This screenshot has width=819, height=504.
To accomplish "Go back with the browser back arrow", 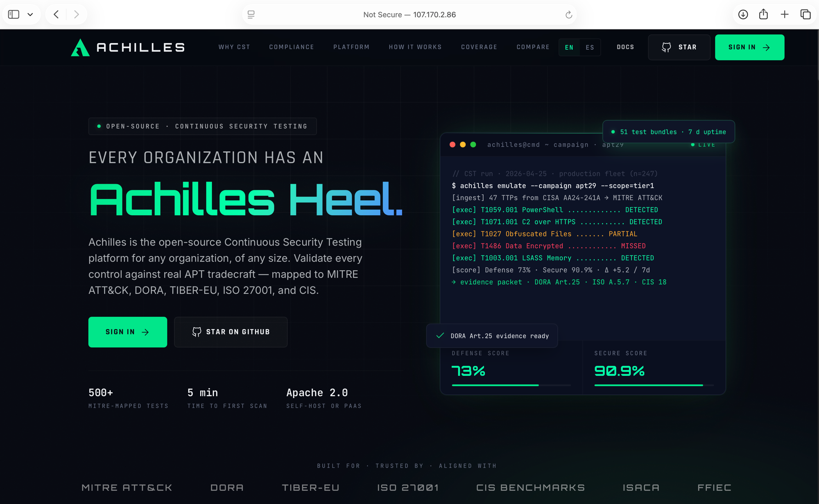I will [x=56, y=14].
